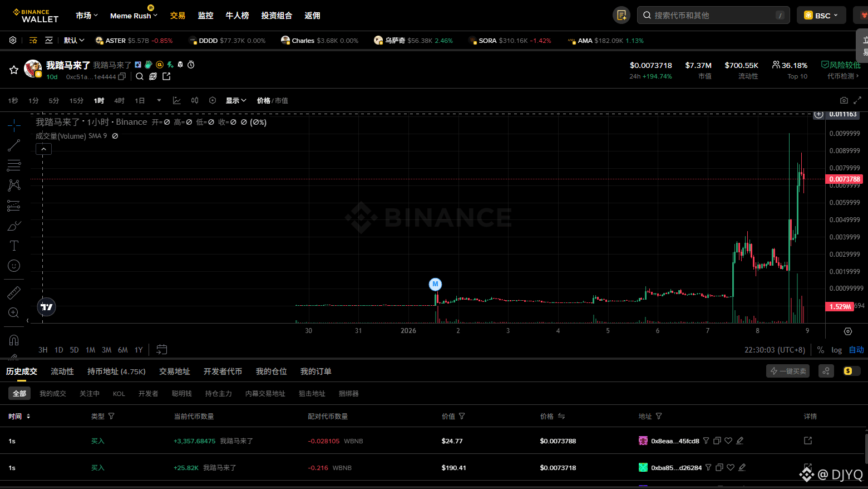Expand the extra timeframes arrow dropdown
868x489 pixels.
click(x=159, y=100)
